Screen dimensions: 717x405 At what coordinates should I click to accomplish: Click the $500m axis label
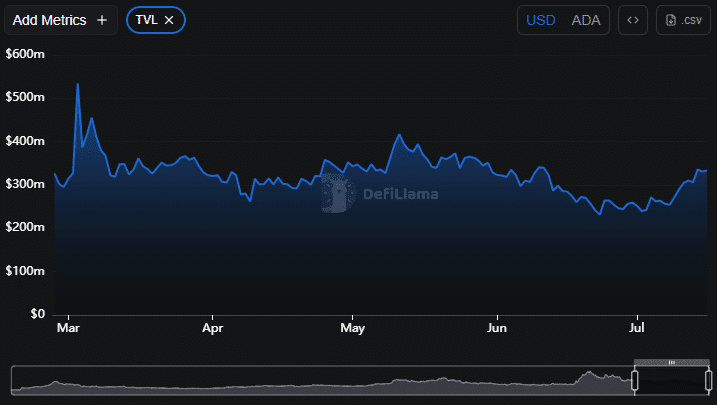pyautogui.click(x=25, y=97)
